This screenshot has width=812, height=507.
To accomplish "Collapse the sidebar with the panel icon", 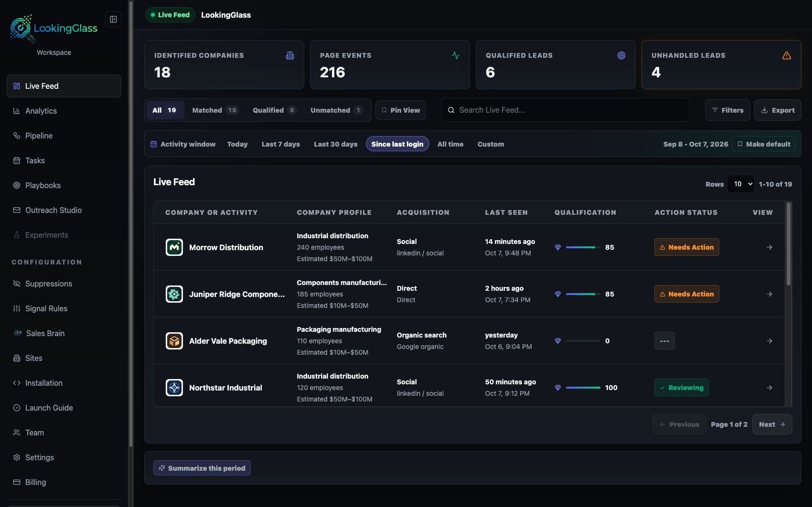I will tap(113, 19).
